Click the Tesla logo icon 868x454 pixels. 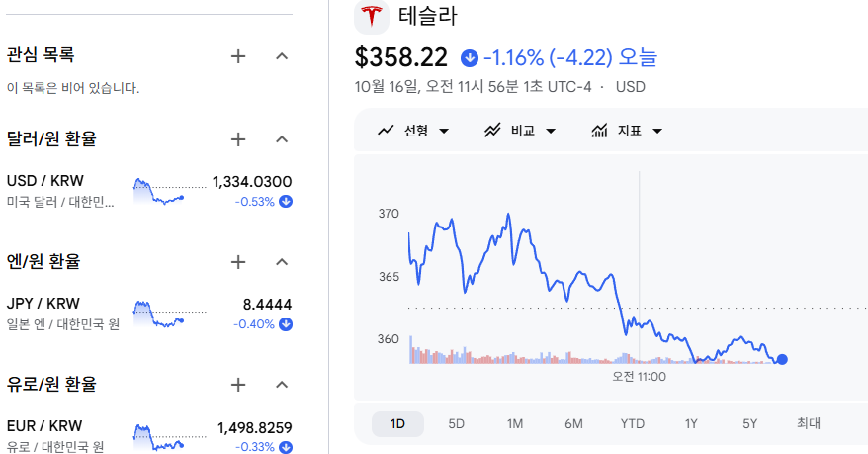click(372, 16)
